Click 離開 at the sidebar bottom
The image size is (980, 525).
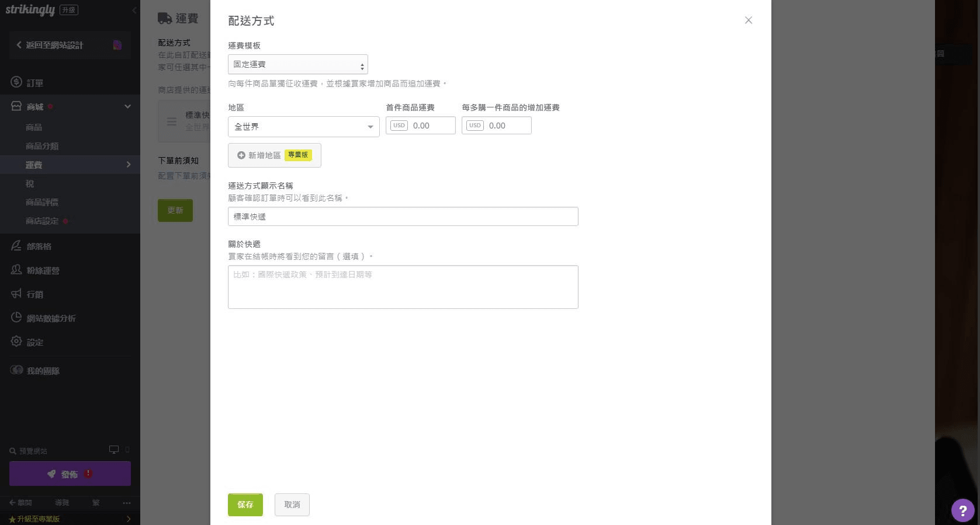click(21, 503)
